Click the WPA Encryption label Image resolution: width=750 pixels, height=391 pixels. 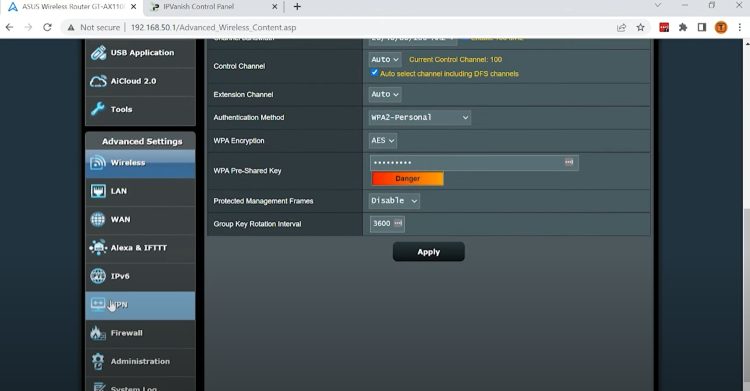(239, 141)
